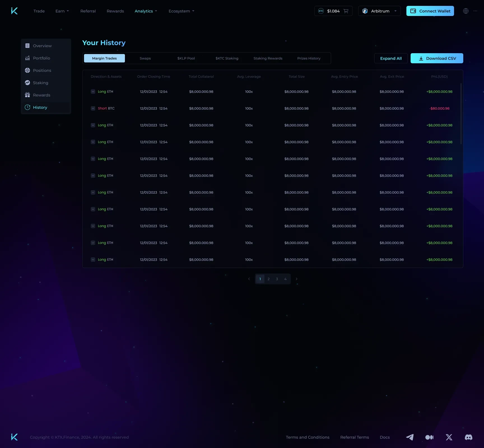Viewport: 484px width, 448px height.
Task: Click the Expand All toggle above the table
Action: tap(391, 58)
